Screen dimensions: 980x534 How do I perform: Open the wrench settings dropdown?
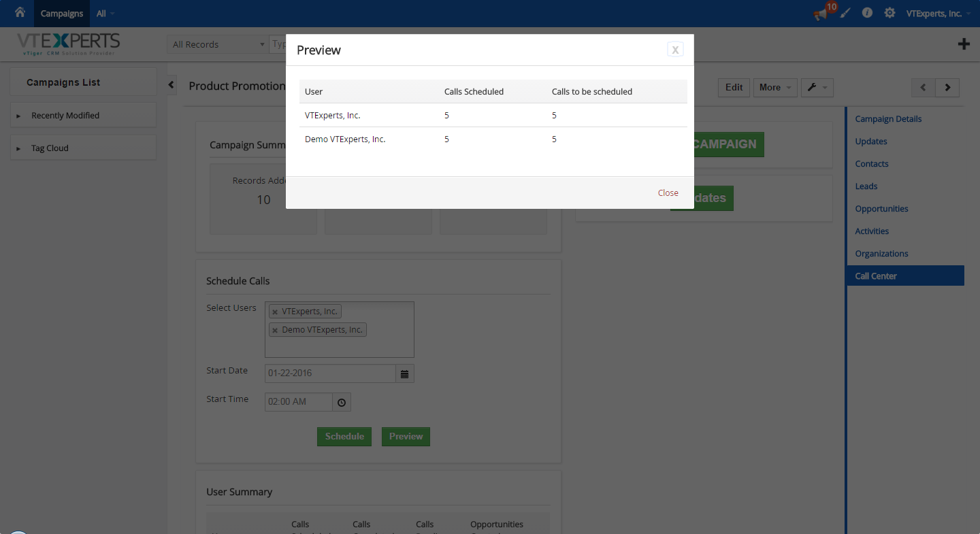(x=817, y=87)
